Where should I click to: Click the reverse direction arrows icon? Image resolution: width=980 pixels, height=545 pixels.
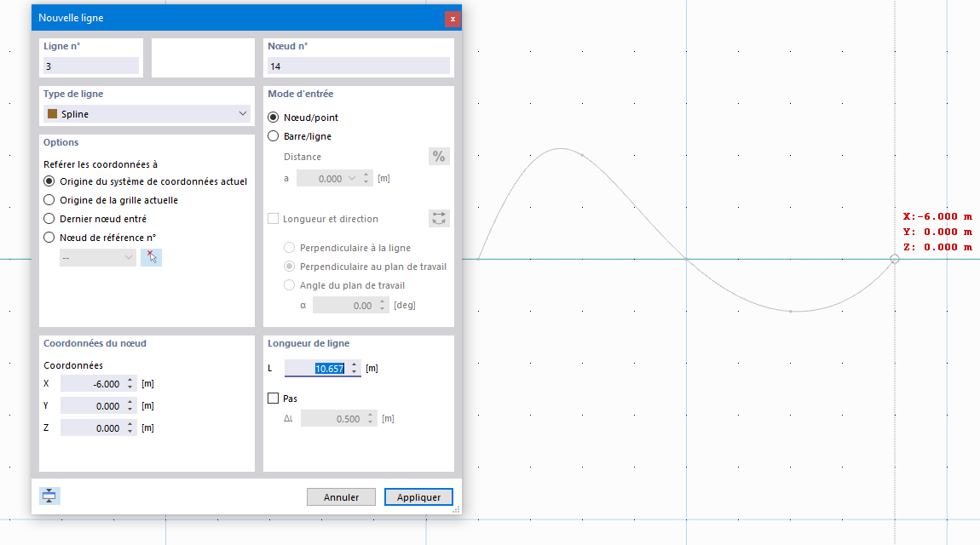click(x=439, y=218)
